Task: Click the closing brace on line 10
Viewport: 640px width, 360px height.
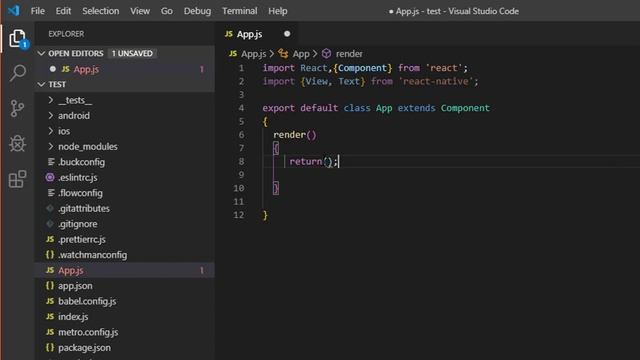Action: [x=276, y=188]
